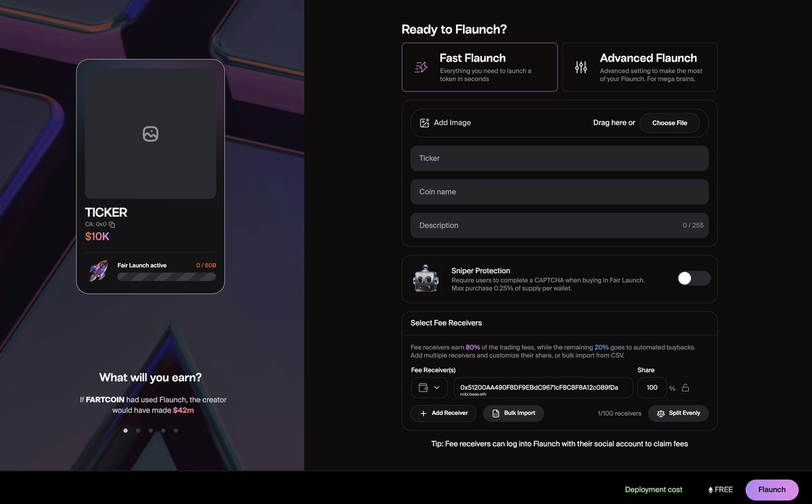This screenshot has width=812, height=504.
Task: Click 'Select Fee Receivers' heading
Action: click(446, 323)
